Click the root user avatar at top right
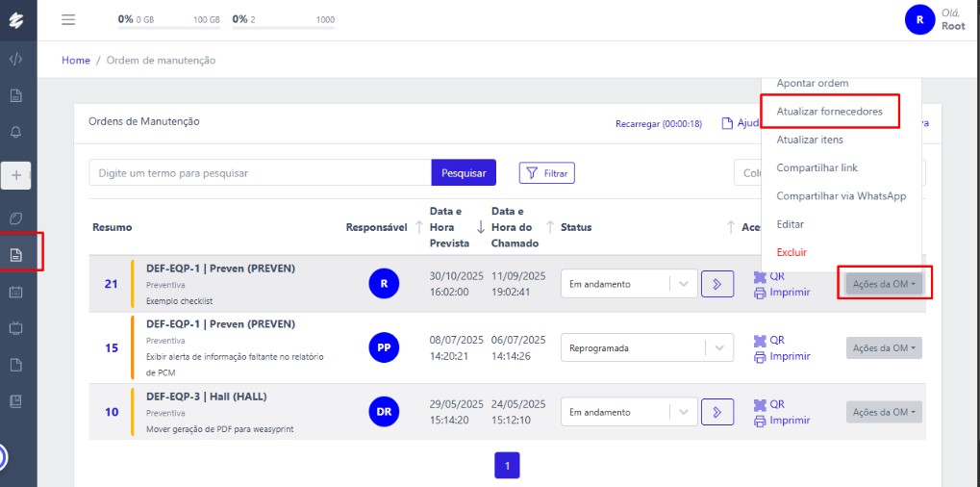 (x=919, y=19)
